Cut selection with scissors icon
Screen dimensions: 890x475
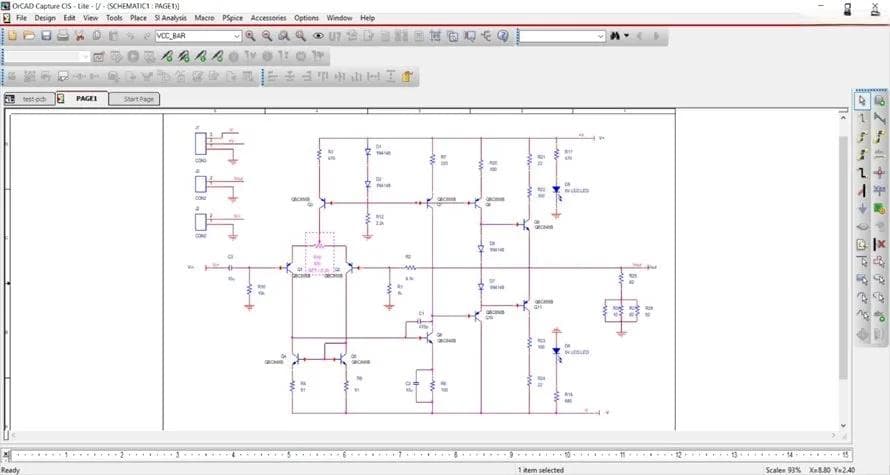click(x=80, y=36)
